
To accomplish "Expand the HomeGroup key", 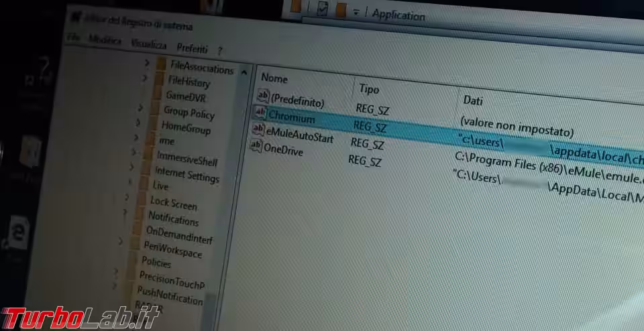I will pyautogui.click(x=138, y=122).
